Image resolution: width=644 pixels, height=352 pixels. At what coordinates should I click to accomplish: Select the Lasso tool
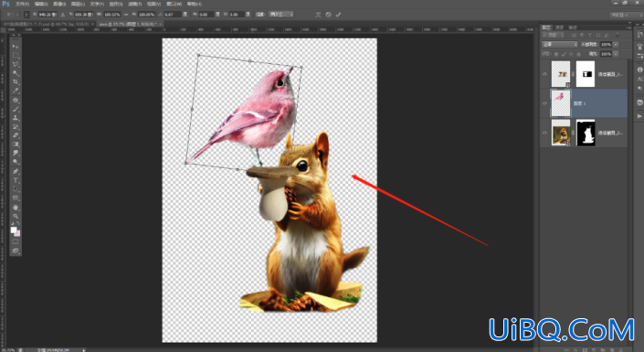(x=16, y=64)
